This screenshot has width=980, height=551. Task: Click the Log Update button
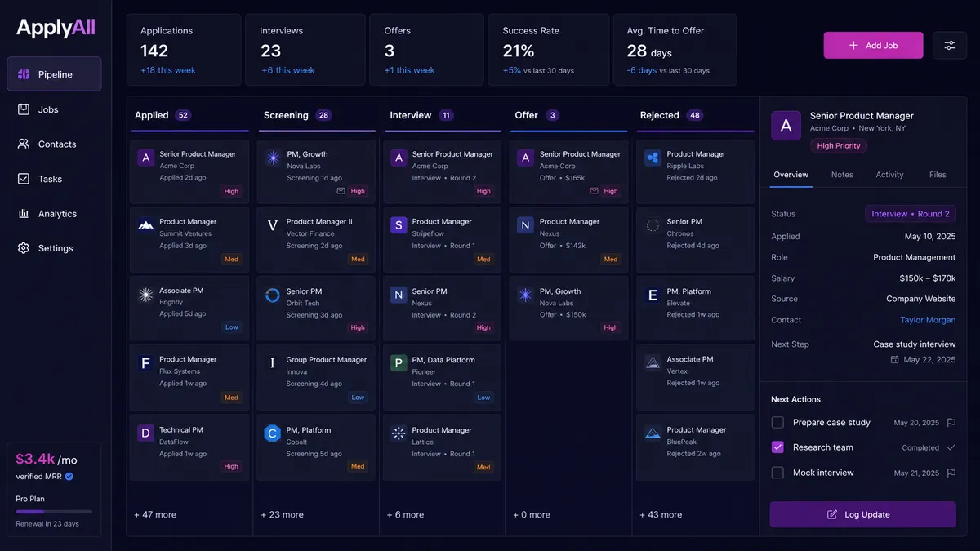pos(862,514)
